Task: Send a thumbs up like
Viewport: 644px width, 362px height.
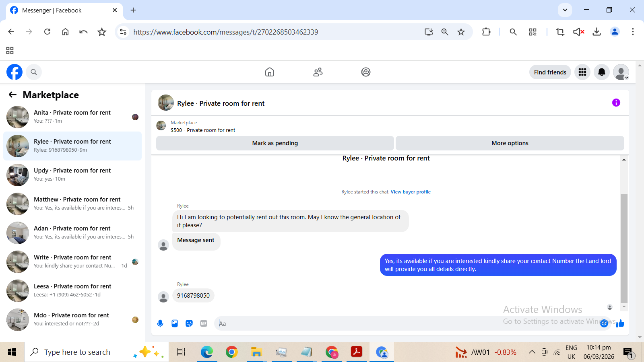Action: [x=620, y=323]
